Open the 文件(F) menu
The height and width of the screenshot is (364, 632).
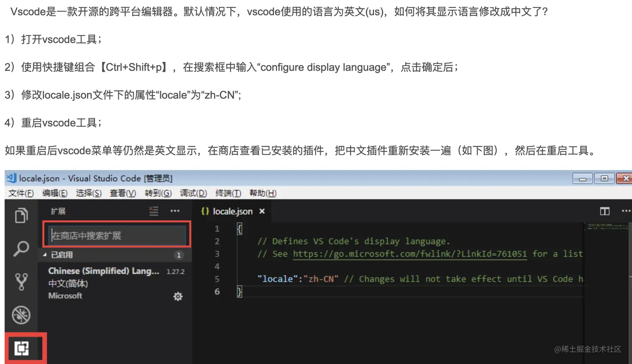tap(21, 193)
